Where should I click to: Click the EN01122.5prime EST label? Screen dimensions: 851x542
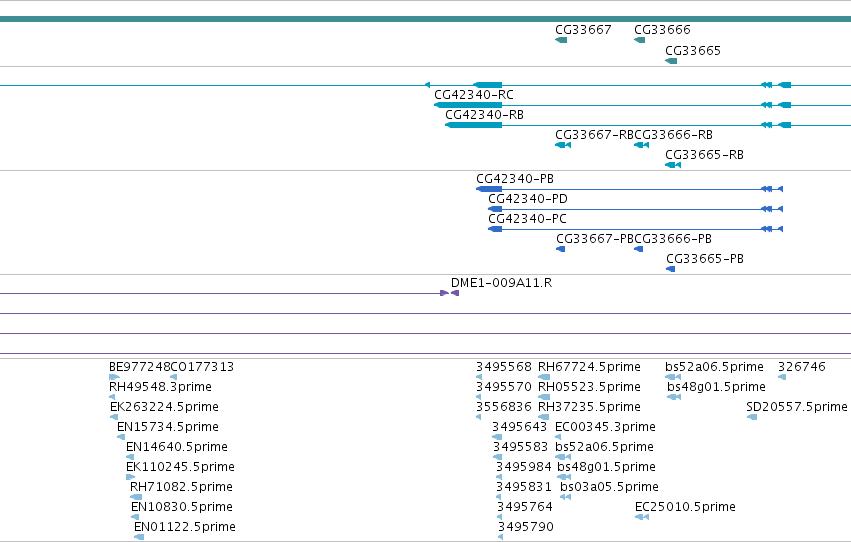coord(185,528)
